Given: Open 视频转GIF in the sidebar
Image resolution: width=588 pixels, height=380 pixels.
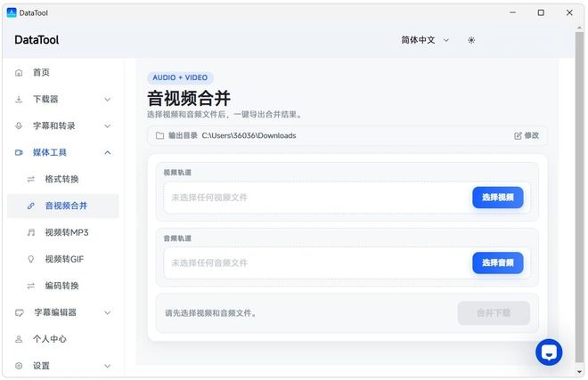Looking at the screenshot, I should pos(63,259).
